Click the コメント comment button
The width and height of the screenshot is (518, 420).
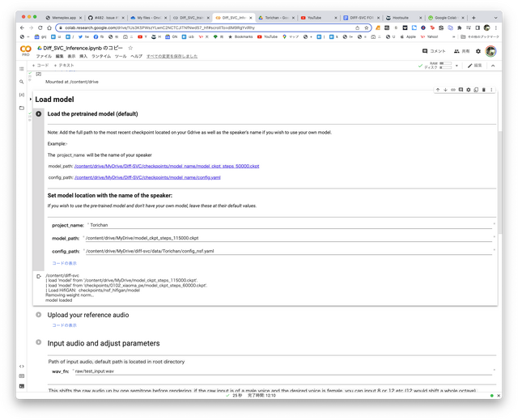[434, 51]
